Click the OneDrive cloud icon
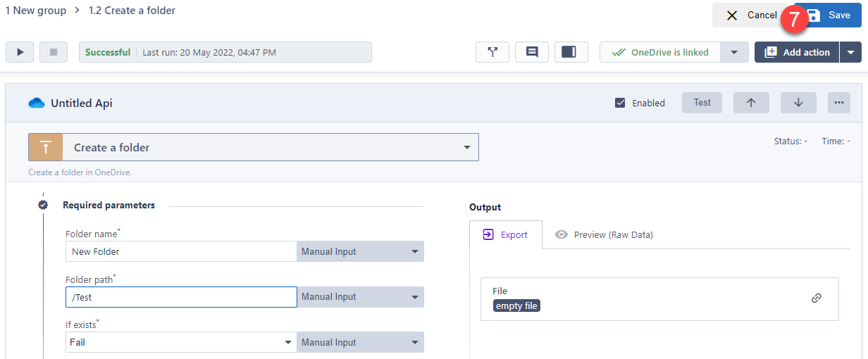Screen dimensions: 868x359 point(37,103)
